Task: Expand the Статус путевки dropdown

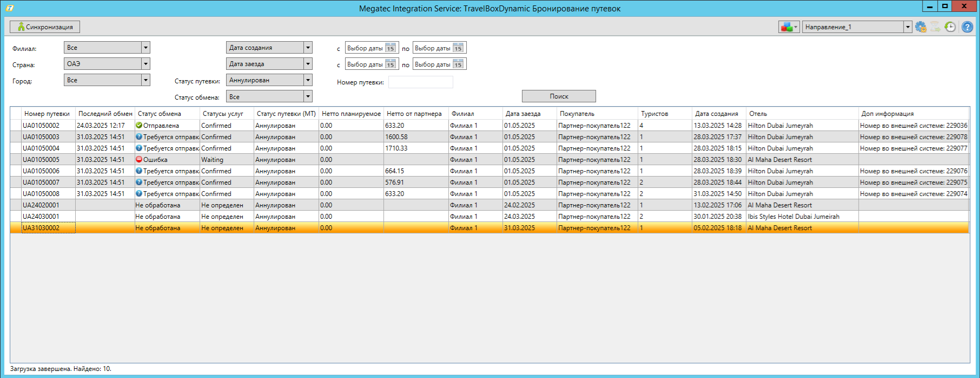Action: pos(308,80)
